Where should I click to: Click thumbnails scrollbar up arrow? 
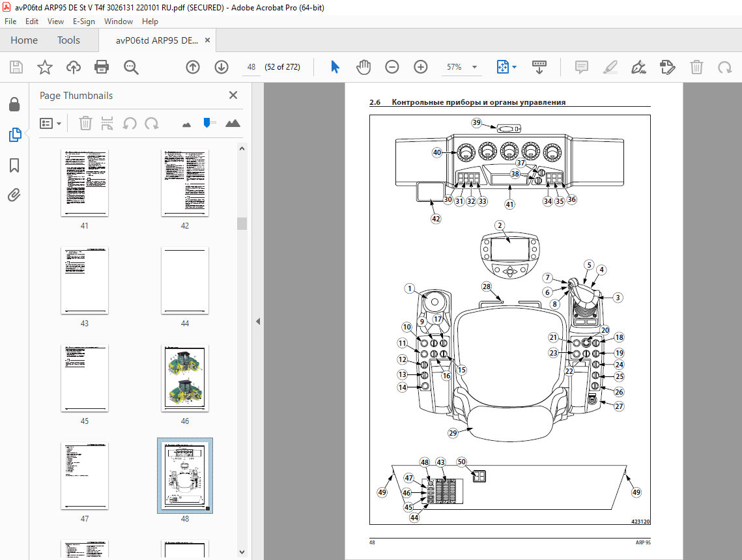tap(242, 148)
